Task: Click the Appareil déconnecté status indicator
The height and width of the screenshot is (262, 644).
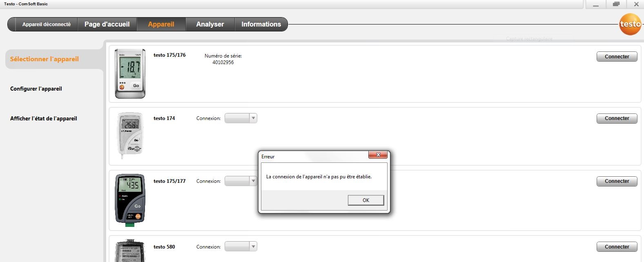Action: [46, 24]
